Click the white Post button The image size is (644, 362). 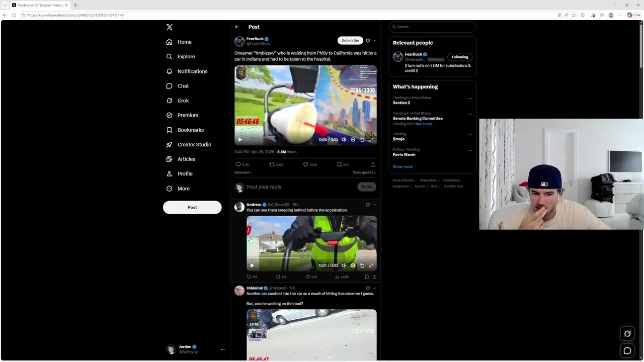(x=192, y=207)
